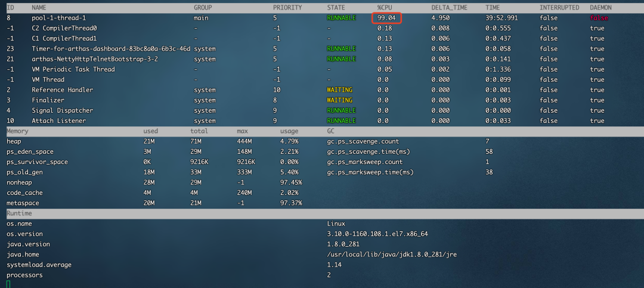Viewport: 644px width, 288px height.
Task: Click the arthas-NettyHttpTelnetBootstrap-3-2 thread name
Action: tap(95, 59)
